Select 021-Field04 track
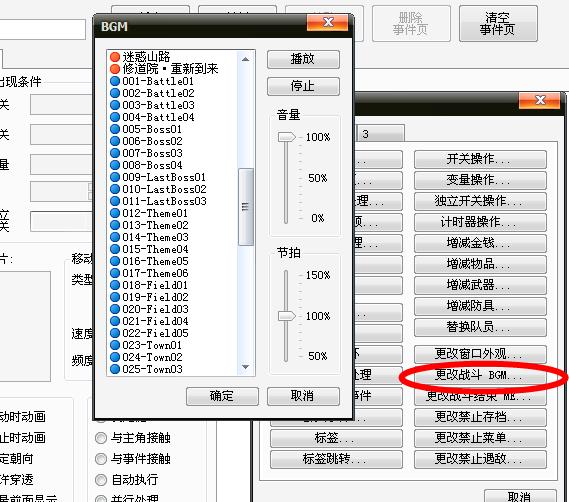This screenshot has width=569, height=502. coord(149,321)
